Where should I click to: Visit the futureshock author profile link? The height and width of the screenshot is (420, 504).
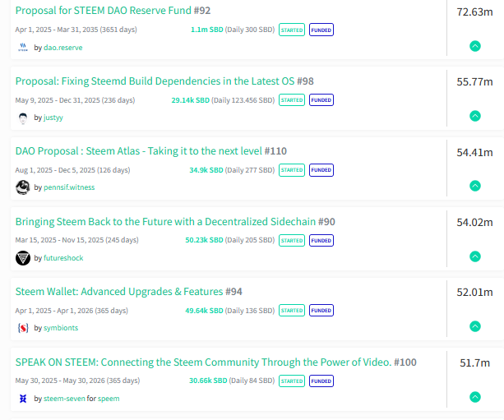pyautogui.click(x=63, y=258)
